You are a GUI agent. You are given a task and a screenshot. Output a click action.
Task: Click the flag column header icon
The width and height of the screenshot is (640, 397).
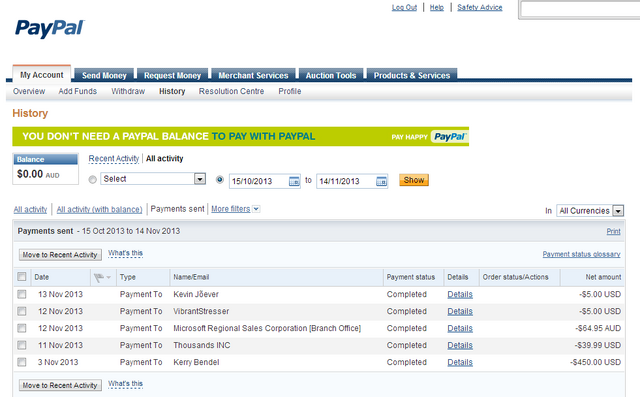tap(98, 277)
